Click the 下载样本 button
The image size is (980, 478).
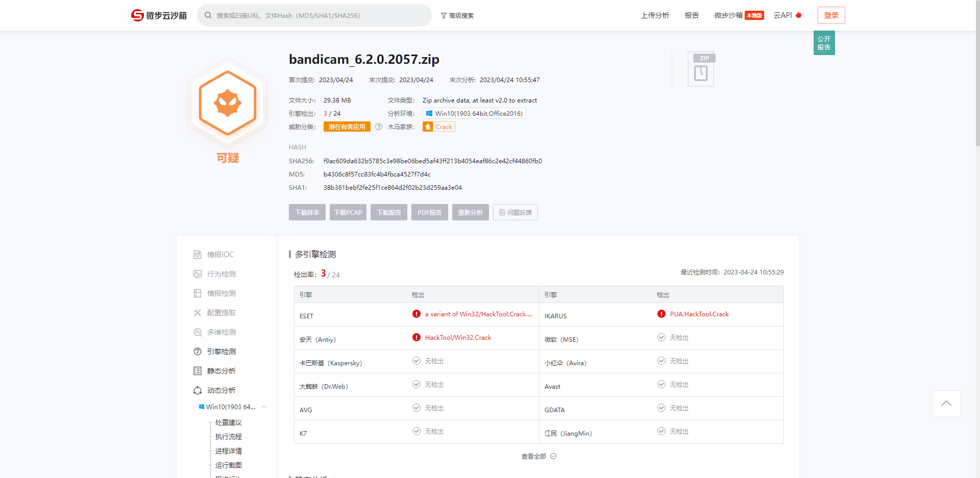click(x=307, y=212)
